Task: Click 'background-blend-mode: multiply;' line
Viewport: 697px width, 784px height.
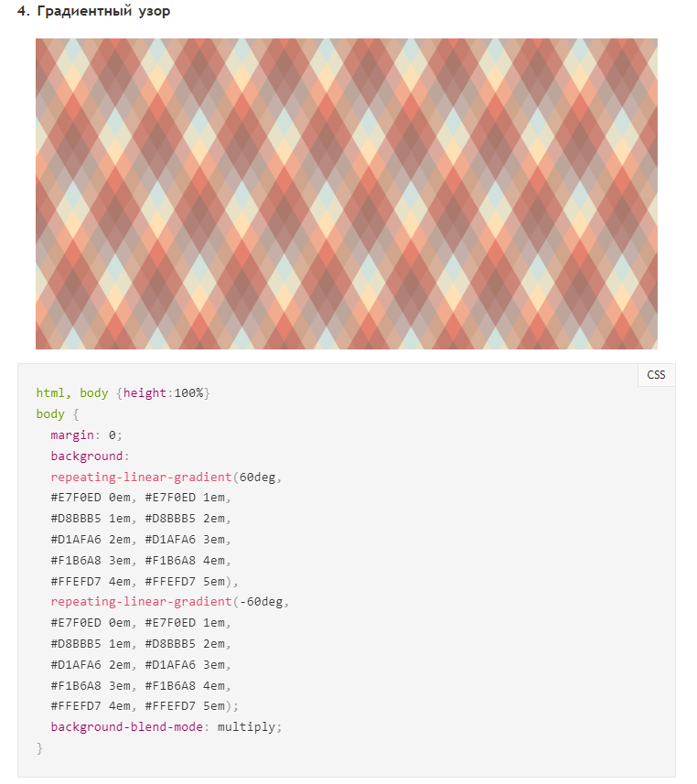Action: coord(166,726)
